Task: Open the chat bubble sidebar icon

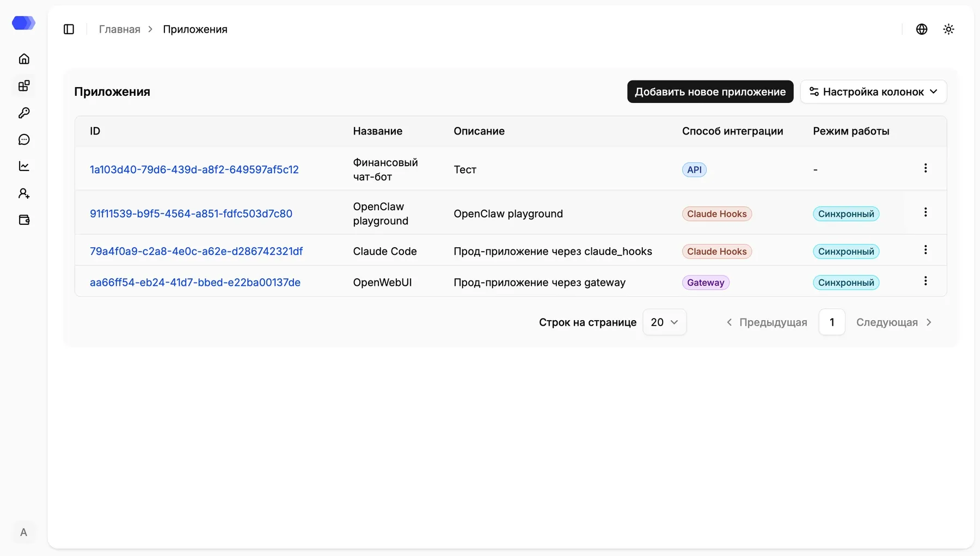Action: pyautogui.click(x=24, y=139)
